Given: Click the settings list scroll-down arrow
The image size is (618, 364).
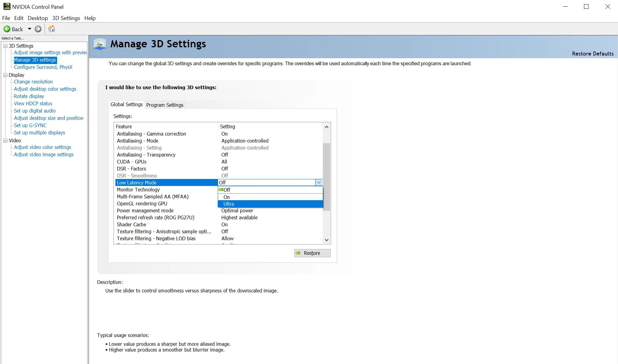Looking at the screenshot, I should click(326, 240).
